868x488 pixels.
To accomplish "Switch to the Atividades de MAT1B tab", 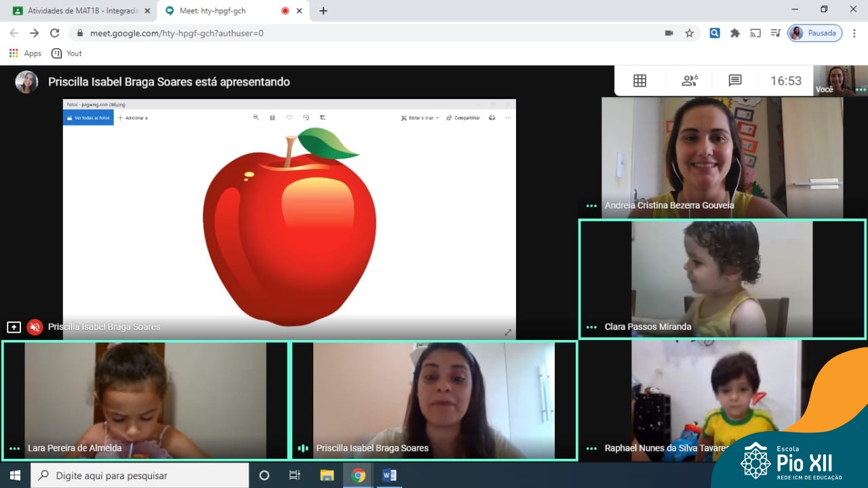I will coord(78,11).
